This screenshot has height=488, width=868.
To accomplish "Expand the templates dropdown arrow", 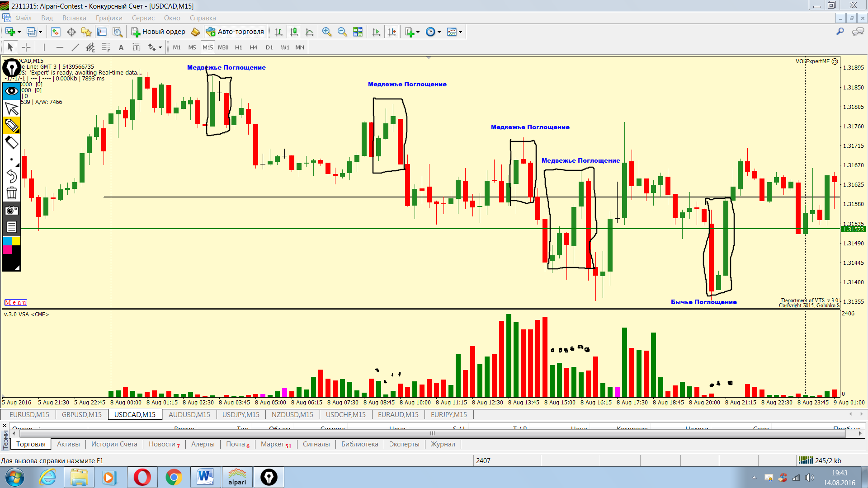I will (x=461, y=32).
